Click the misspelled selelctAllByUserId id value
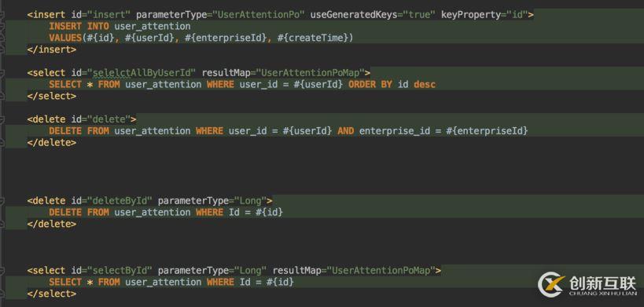The height and width of the screenshot is (307, 644). click(144, 73)
